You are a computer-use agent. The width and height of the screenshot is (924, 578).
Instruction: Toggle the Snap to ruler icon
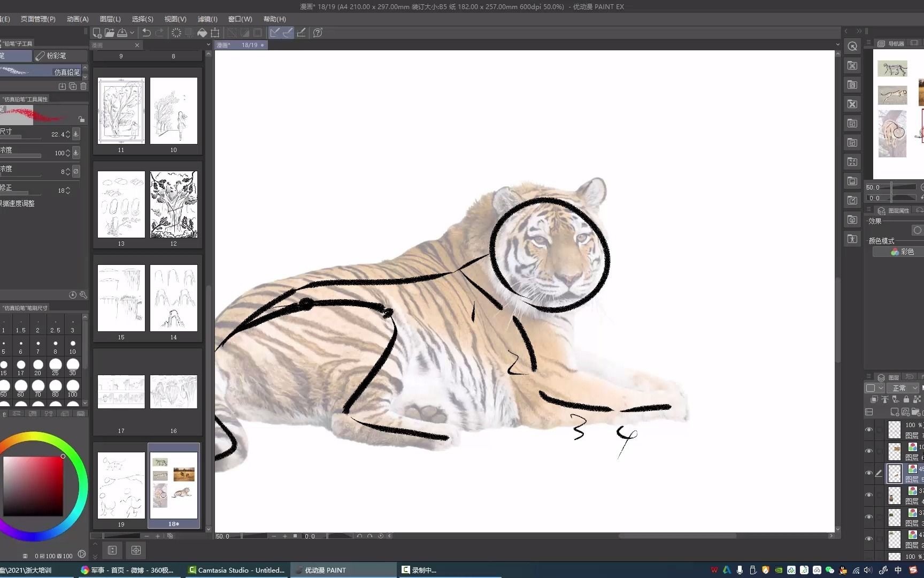pyautogui.click(x=275, y=33)
